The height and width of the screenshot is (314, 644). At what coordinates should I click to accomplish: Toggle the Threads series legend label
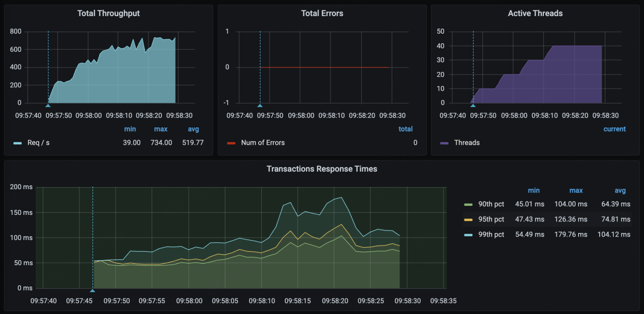tap(466, 143)
